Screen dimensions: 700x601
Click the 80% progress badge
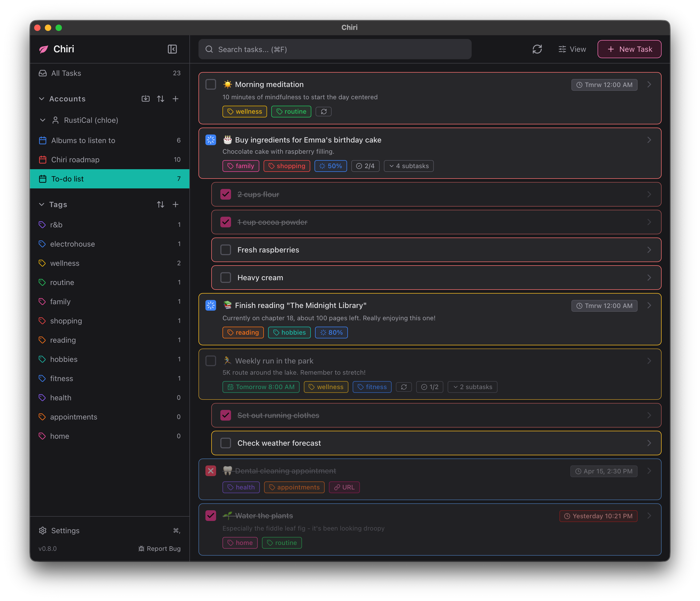pyautogui.click(x=331, y=333)
